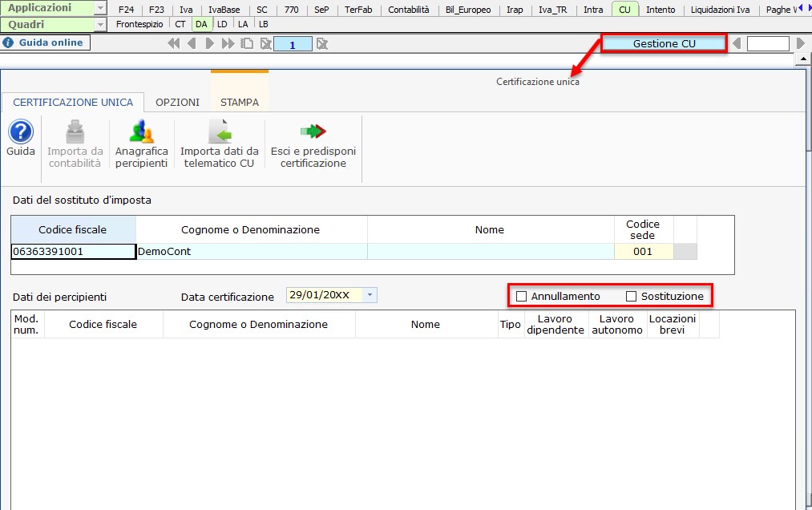812x510 pixels.
Task: Click the info icon of Guida online
Action: click(x=8, y=42)
